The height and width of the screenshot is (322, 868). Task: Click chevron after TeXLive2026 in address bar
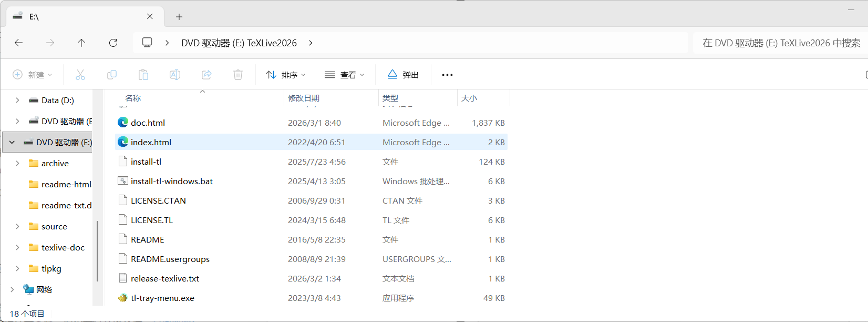[x=311, y=43]
